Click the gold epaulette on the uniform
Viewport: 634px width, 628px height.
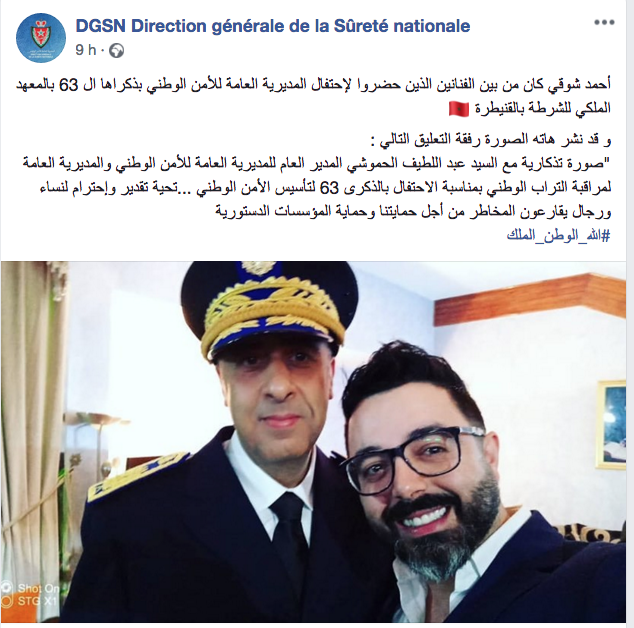pyautogui.click(x=137, y=477)
